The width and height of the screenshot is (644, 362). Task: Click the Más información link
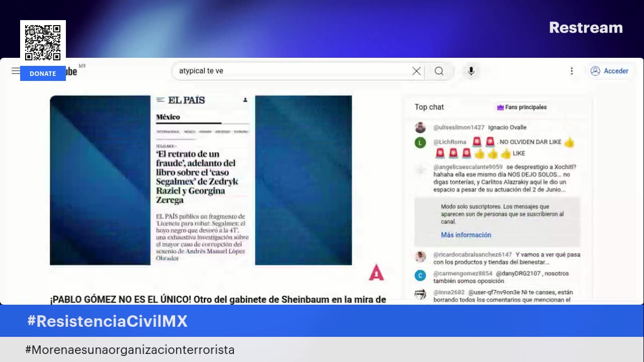[466, 235]
